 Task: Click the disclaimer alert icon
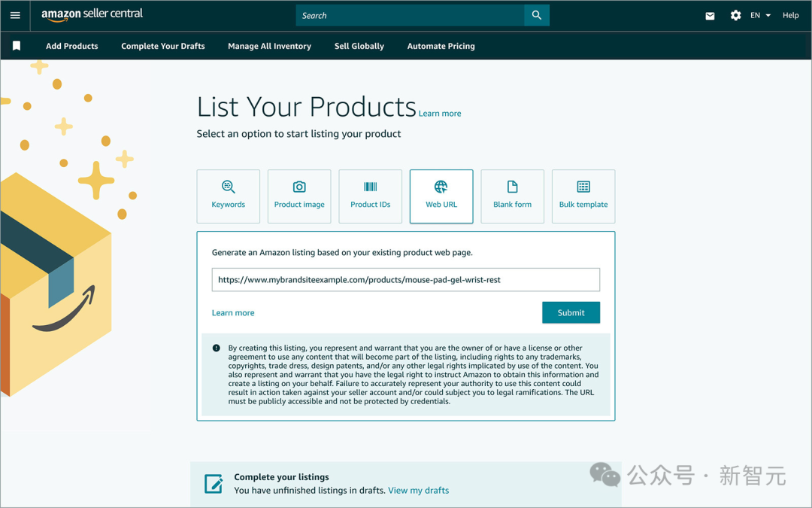tap(217, 348)
